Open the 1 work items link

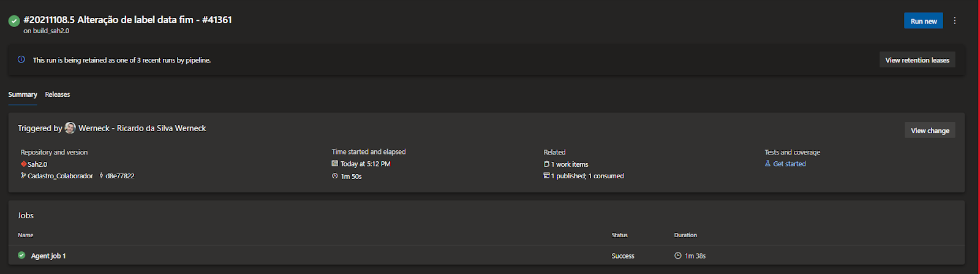570,164
